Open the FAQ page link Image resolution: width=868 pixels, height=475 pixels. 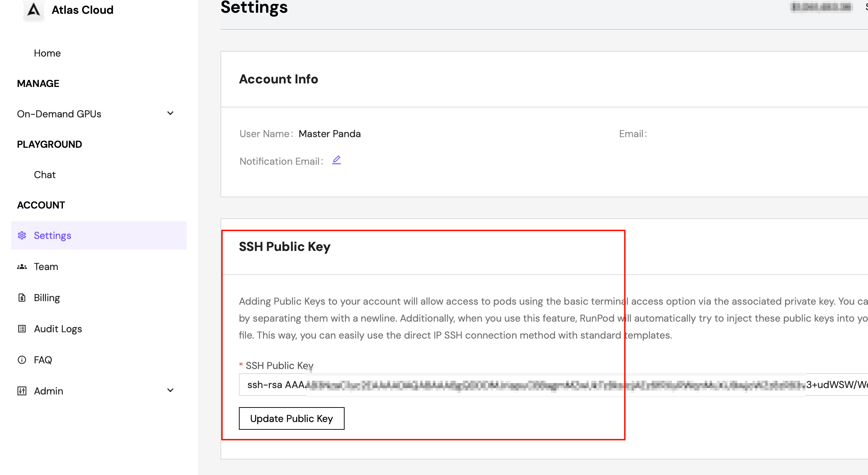click(43, 360)
